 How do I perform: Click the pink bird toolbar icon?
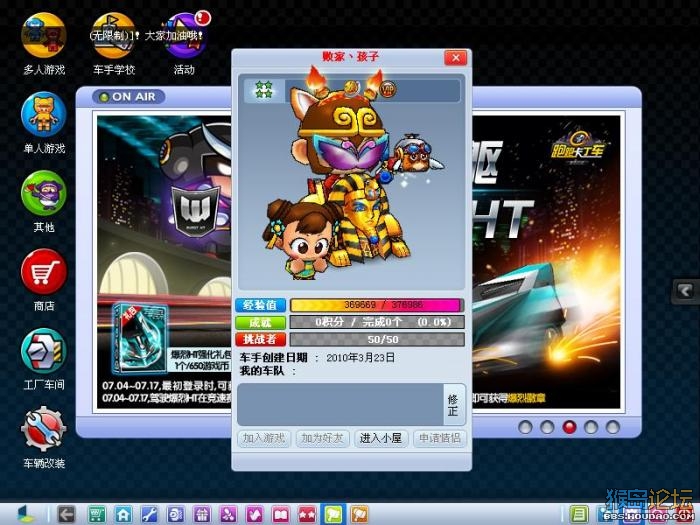point(255,514)
